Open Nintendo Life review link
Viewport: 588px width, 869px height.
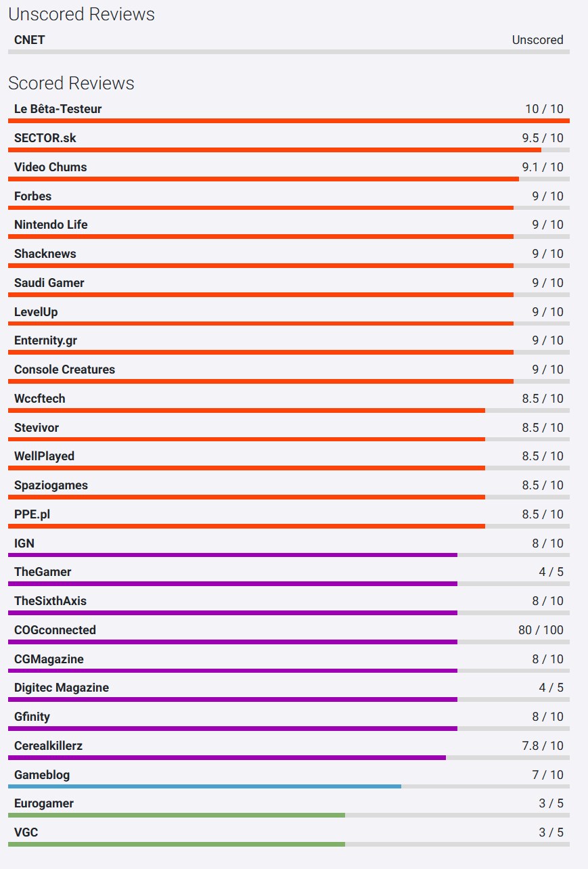51,225
